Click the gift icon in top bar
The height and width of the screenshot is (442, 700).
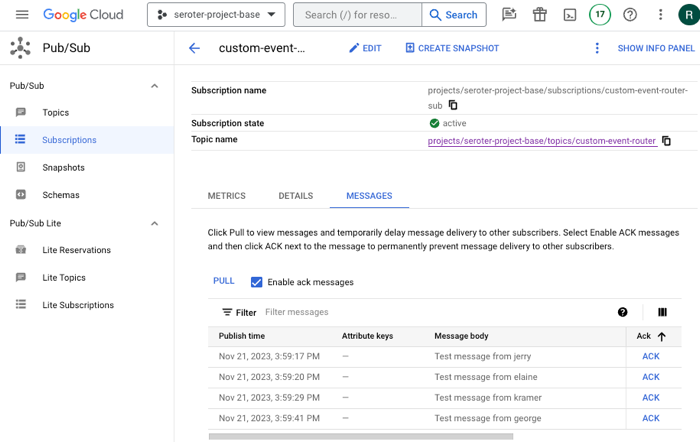[539, 15]
